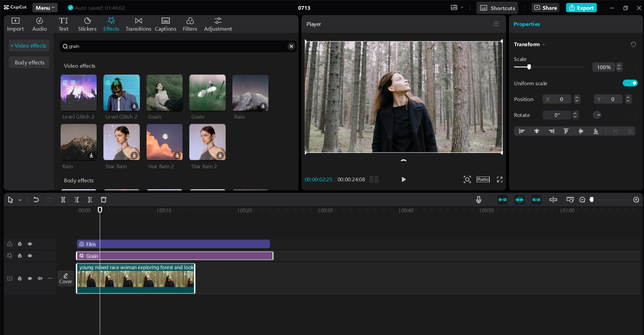Toggle the Uniform scale switch

click(x=630, y=83)
